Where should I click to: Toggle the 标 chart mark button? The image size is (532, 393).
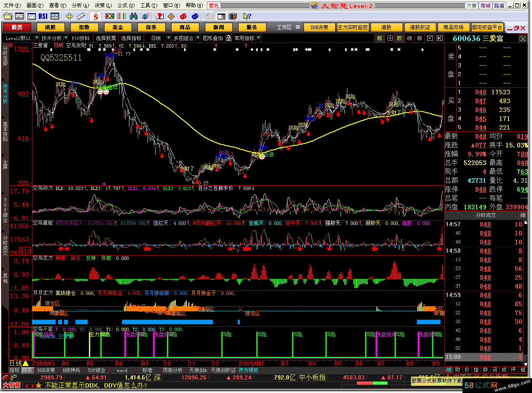(x=380, y=38)
